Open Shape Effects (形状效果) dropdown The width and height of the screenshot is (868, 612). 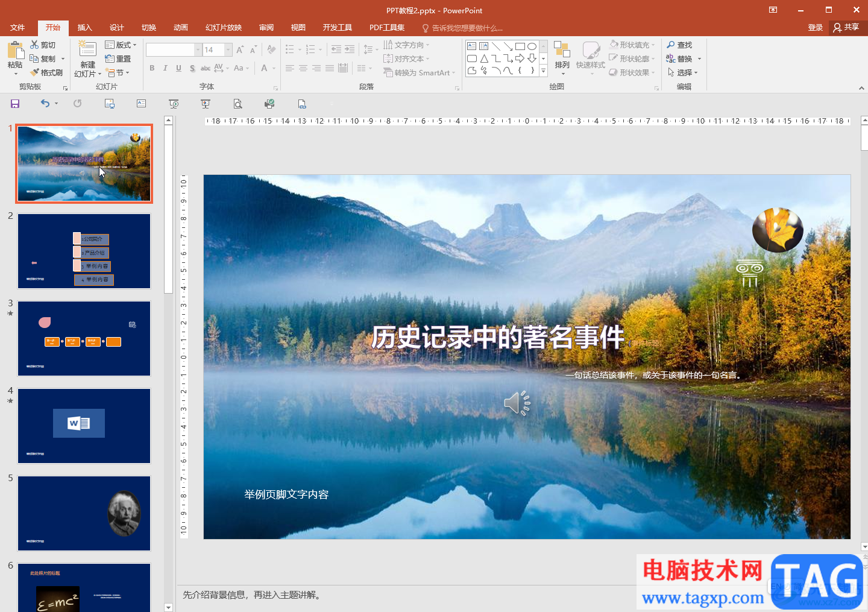click(x=632, y=72)
